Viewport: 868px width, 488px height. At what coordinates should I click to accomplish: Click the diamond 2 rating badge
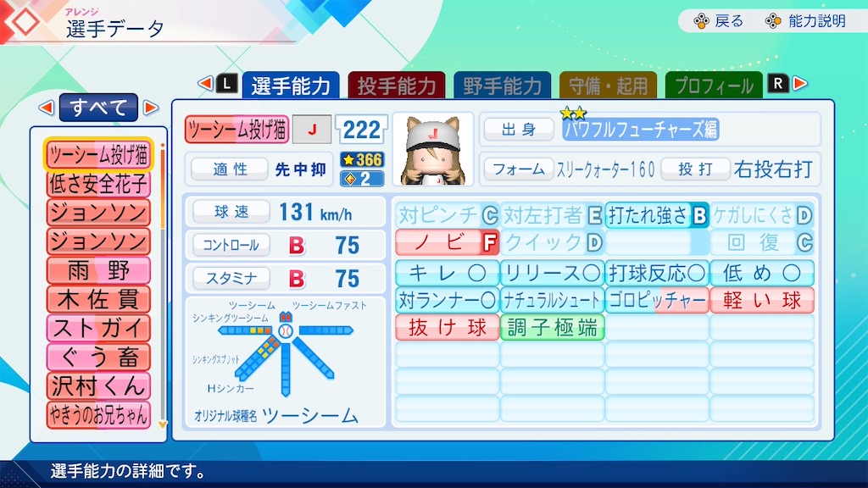[x=362, y=179]
